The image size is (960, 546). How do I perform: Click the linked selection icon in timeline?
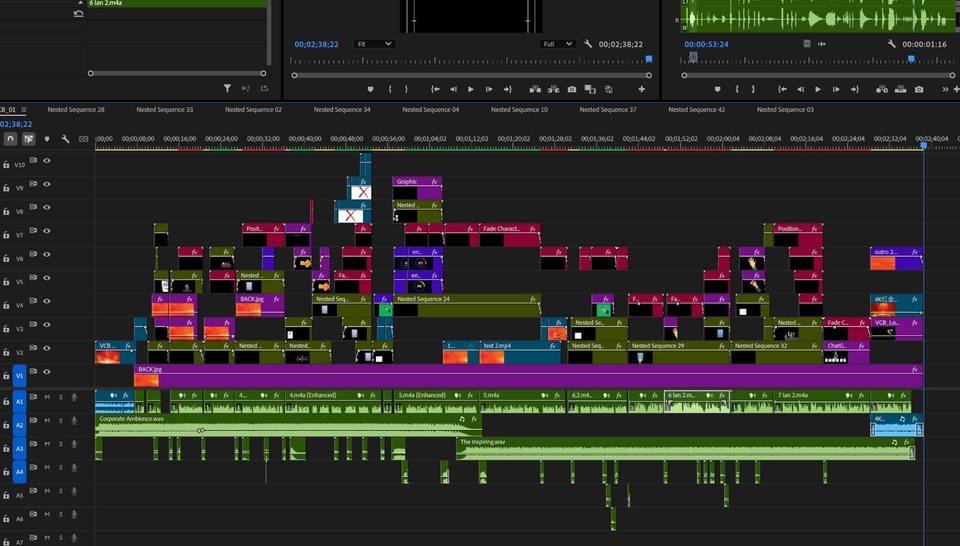[29, 139]
